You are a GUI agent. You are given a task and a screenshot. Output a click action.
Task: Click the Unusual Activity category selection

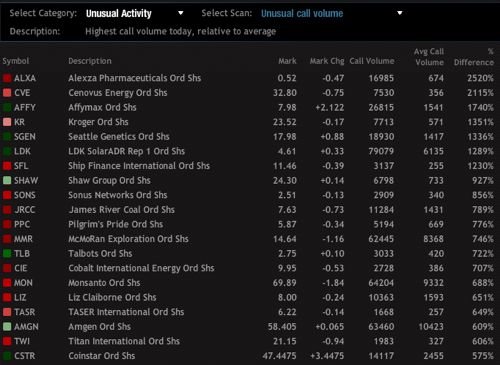point(119,13)
